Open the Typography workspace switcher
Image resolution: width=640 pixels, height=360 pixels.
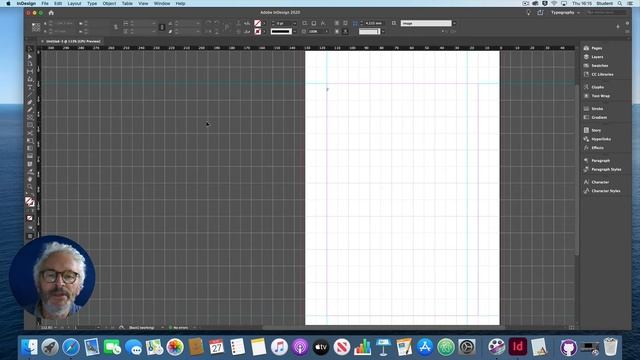pyautogui.click(x=565, y=13)
